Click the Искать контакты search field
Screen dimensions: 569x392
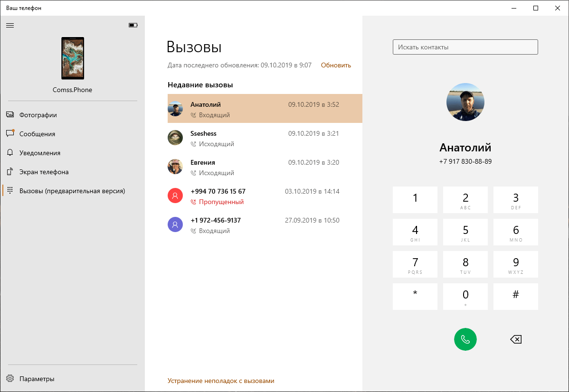click(465, 47)
